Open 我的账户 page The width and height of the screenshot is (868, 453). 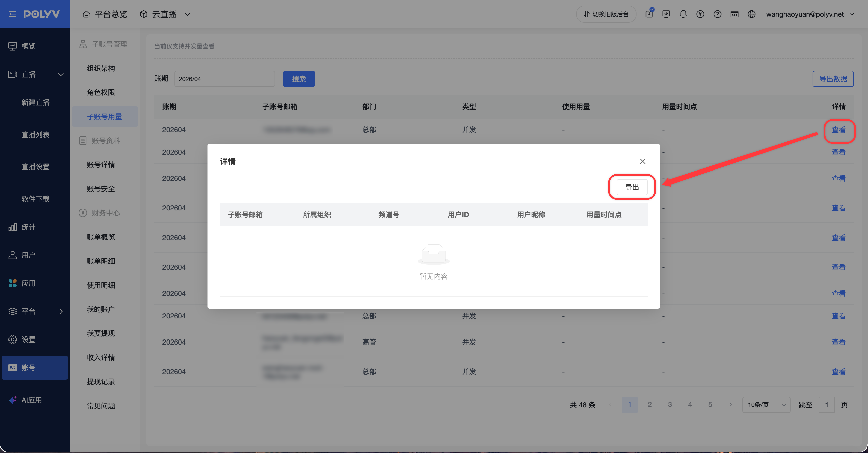(x=101, y=310)
